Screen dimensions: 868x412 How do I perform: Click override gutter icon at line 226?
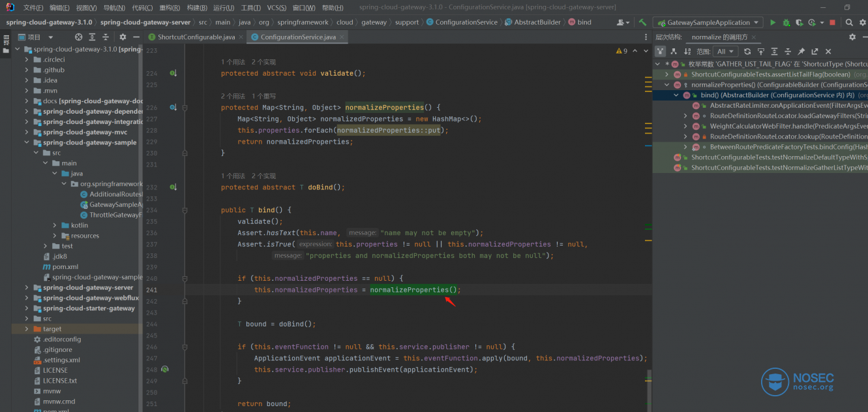click(173, 107)
